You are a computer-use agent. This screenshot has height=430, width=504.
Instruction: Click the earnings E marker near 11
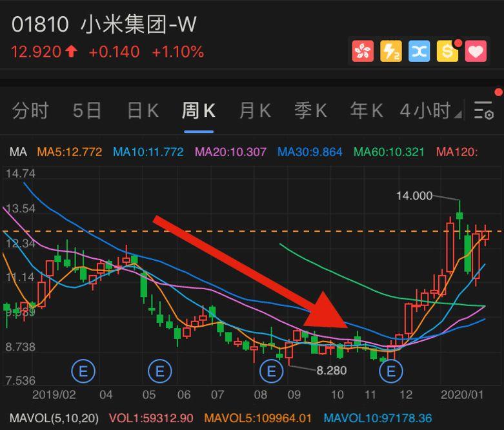coord(391,371)
